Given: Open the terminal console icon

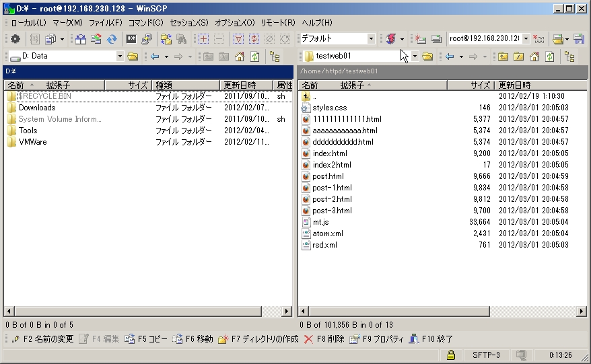Looking at the screenshot, I should (x=131, y=38).
